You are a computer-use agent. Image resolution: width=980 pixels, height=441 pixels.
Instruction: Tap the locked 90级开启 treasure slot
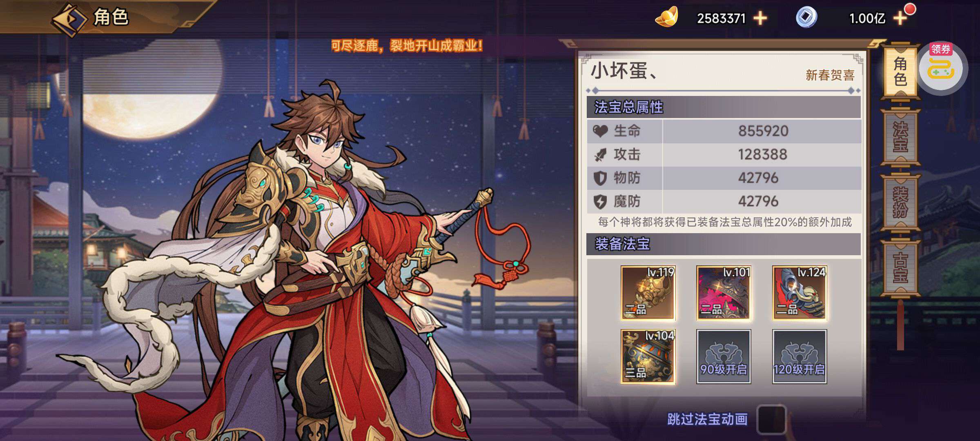pyautogui.click(x=724, y=356)
